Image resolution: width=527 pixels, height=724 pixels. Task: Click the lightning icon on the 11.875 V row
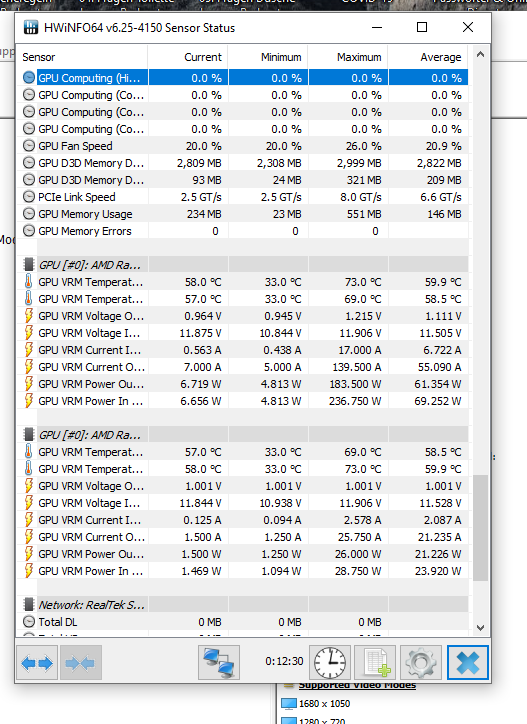click(x=29, y=333)
